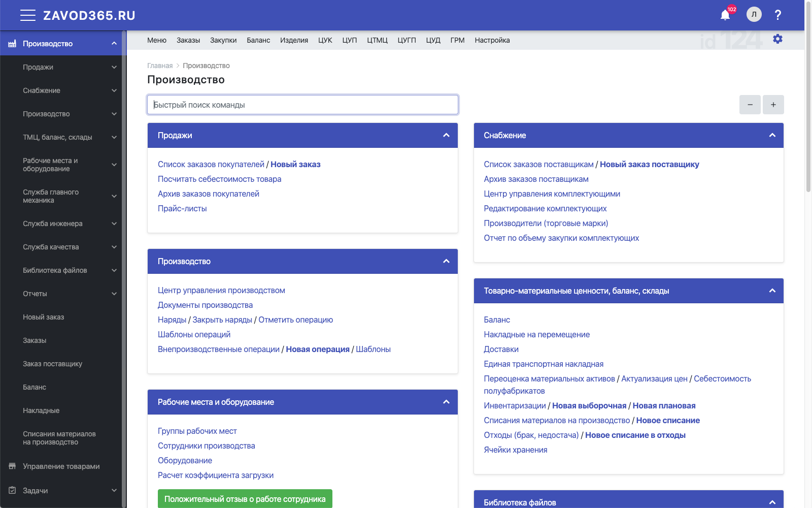812x508 pixels.
Task: Open the Закупки top menu item
Action: [223, 40]
